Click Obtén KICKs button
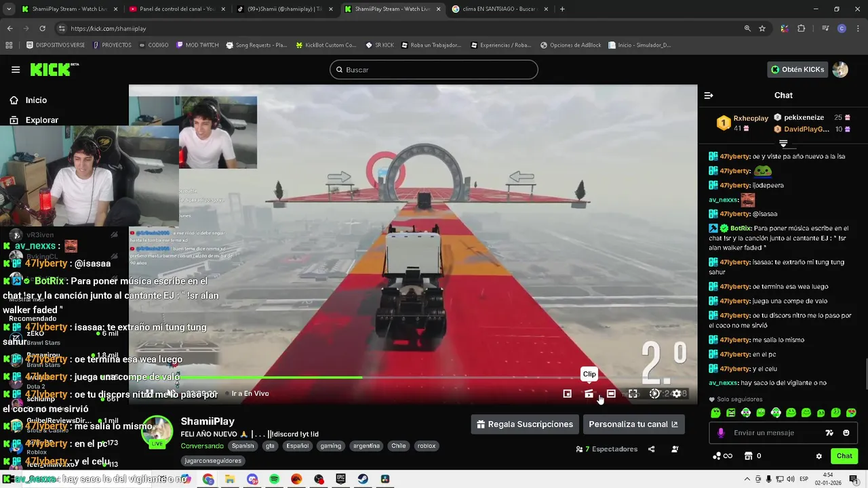868x488 pixels. coord(797,69)
